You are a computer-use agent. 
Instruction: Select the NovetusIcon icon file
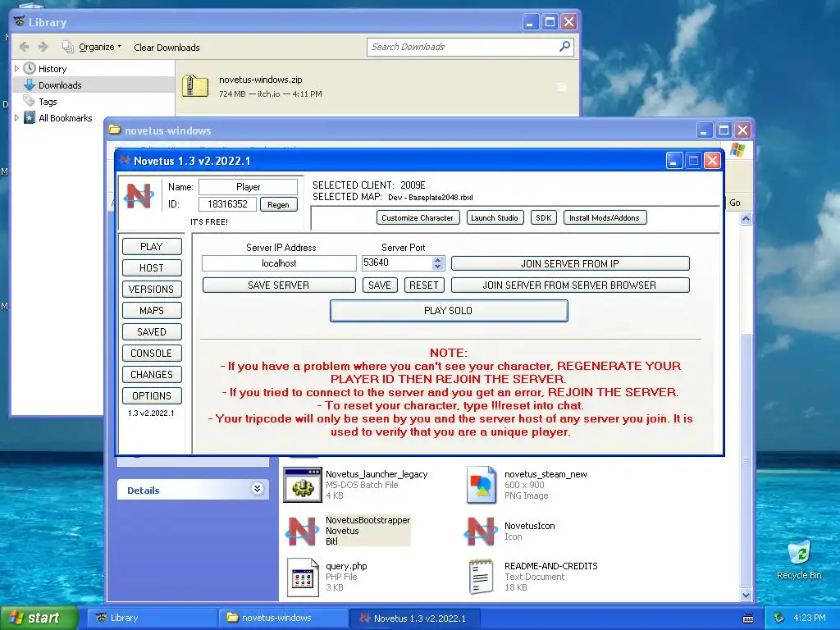(481, 531)
